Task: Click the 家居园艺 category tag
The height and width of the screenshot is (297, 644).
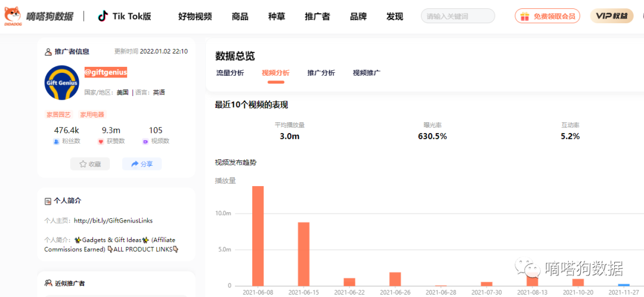Action: [x=58, y=115]
